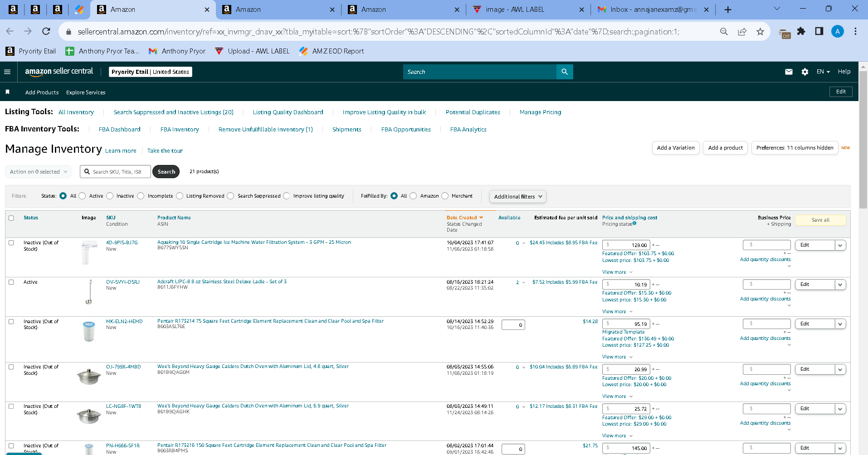The width and height of the screenshot is (868, 455).
Task: Go to the FBA Dashboard tool
Action: [120, 130]
